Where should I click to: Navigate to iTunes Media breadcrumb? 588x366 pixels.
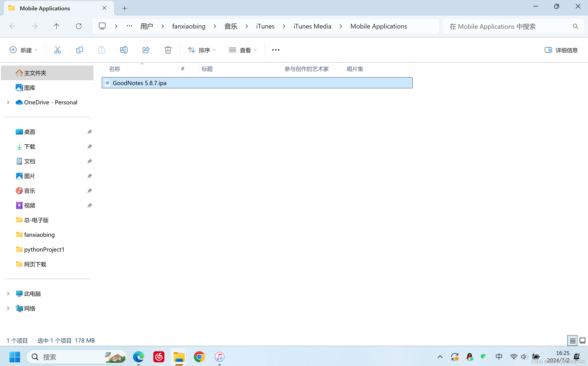[x=312, y=26]
